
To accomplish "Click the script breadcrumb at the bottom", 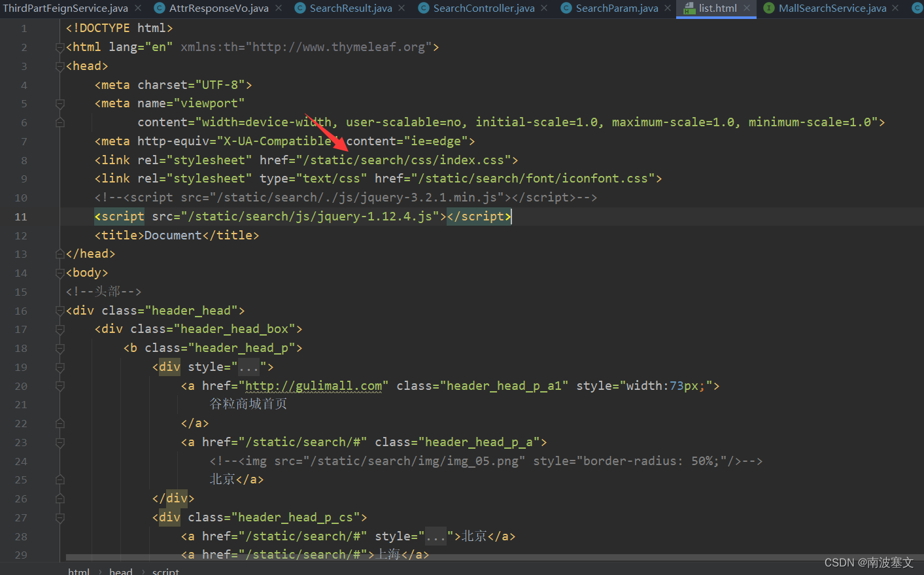I will tap(165, 571).
